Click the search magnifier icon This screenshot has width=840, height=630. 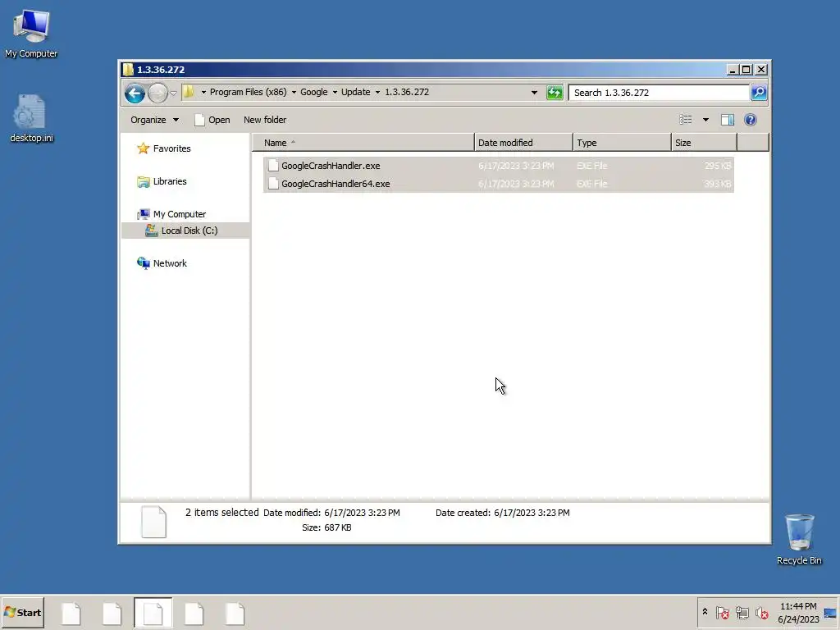pos(759,93)
